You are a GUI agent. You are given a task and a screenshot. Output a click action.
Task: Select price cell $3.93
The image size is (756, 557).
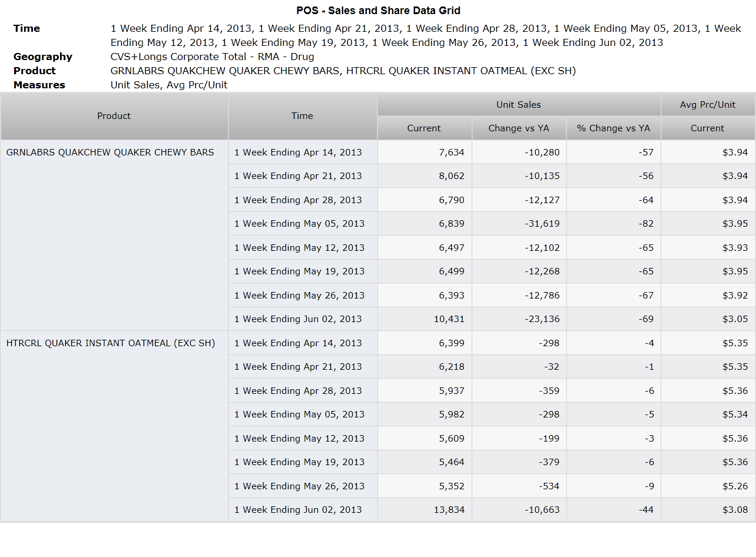[708, 247]
